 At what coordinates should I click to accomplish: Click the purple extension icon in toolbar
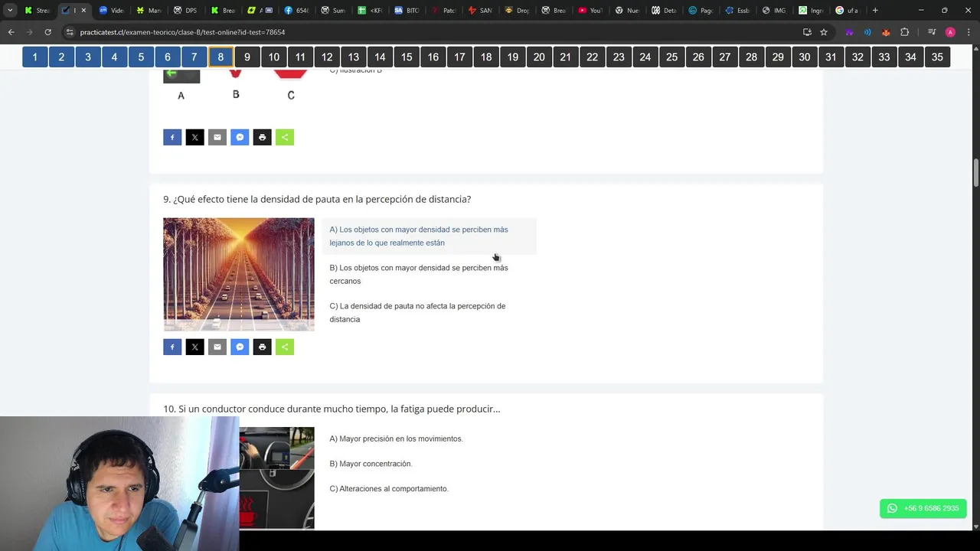[849, 32]
